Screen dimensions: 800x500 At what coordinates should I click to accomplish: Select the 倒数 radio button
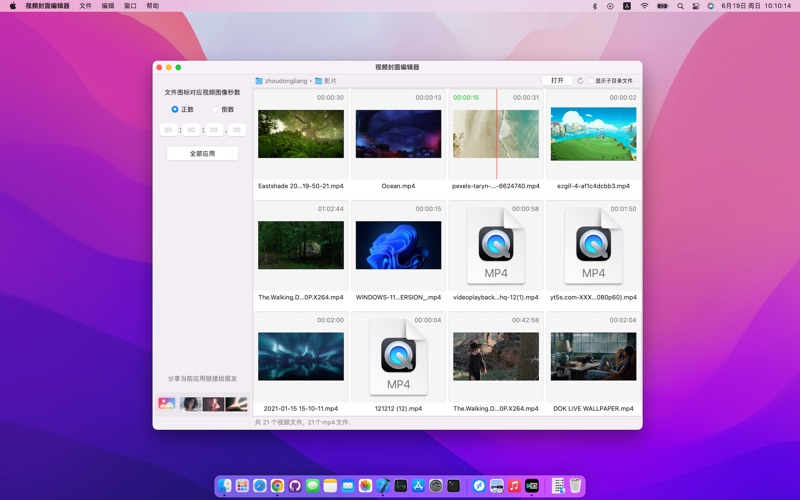pyautogui.click(x=215, y=109)
